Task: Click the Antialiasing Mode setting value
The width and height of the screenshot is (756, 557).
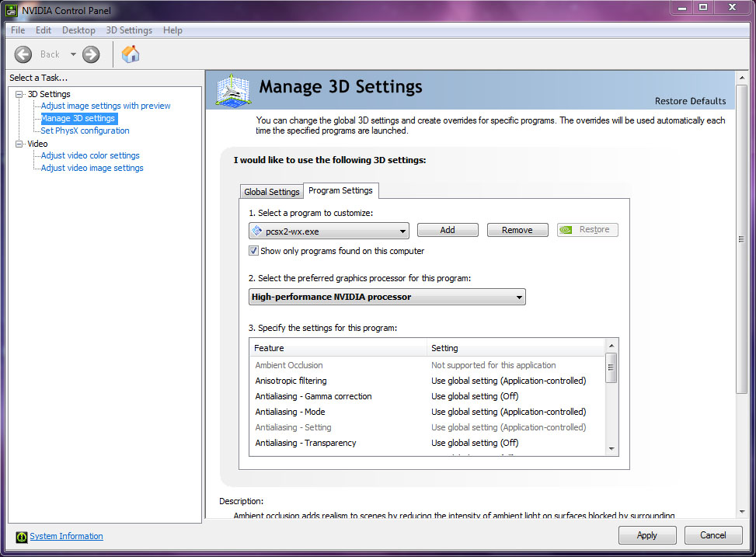Action: pyautogui.click(x=509, y=412)
